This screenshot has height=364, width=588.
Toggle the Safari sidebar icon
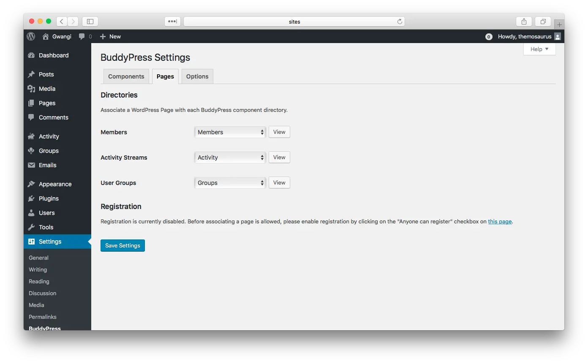point(90,22)
